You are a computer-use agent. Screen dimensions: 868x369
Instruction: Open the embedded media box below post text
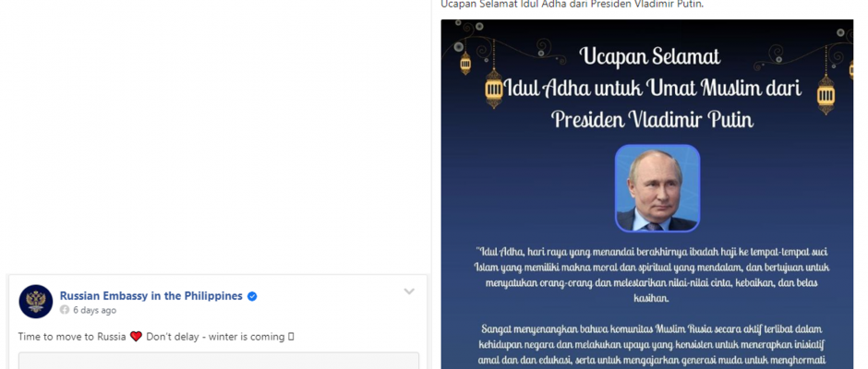[219, 360]
